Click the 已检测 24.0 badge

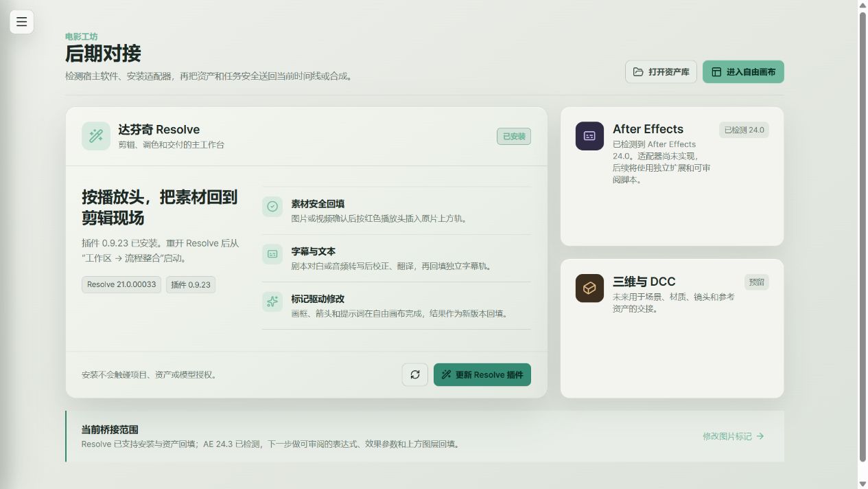744,130
